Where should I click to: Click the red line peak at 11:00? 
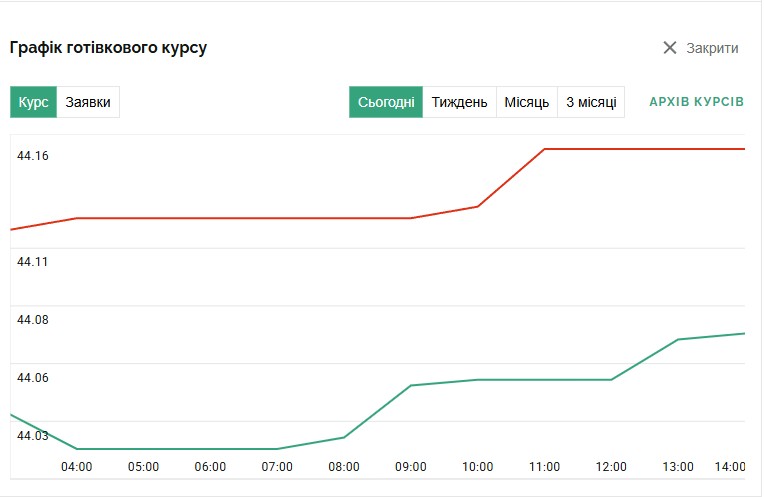pyautogui.click(x=544, y=149)
